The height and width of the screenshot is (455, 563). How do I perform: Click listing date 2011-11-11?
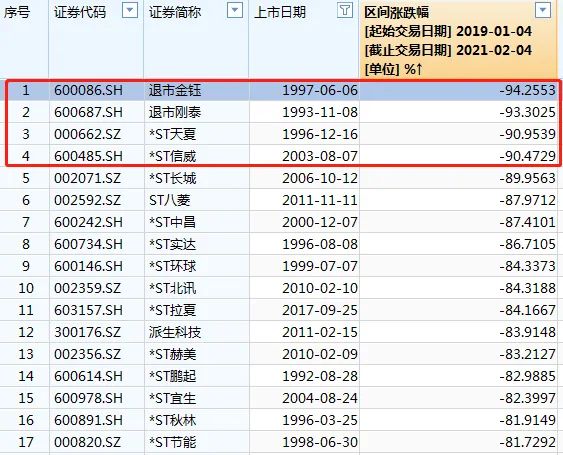click(x=320, y=200)
